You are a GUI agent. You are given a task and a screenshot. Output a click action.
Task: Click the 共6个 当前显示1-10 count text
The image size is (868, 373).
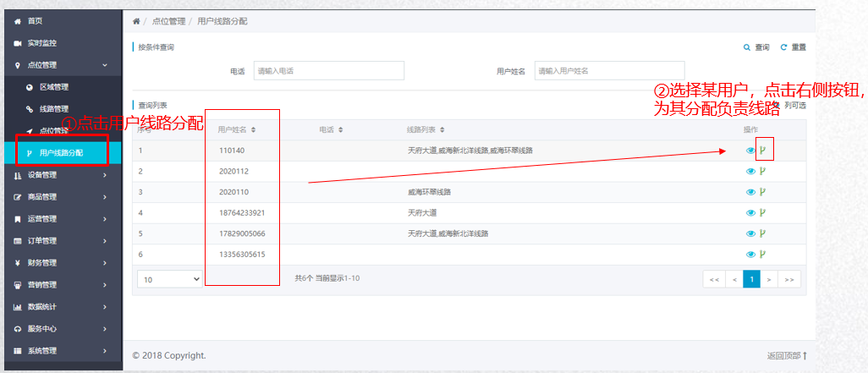327,278
